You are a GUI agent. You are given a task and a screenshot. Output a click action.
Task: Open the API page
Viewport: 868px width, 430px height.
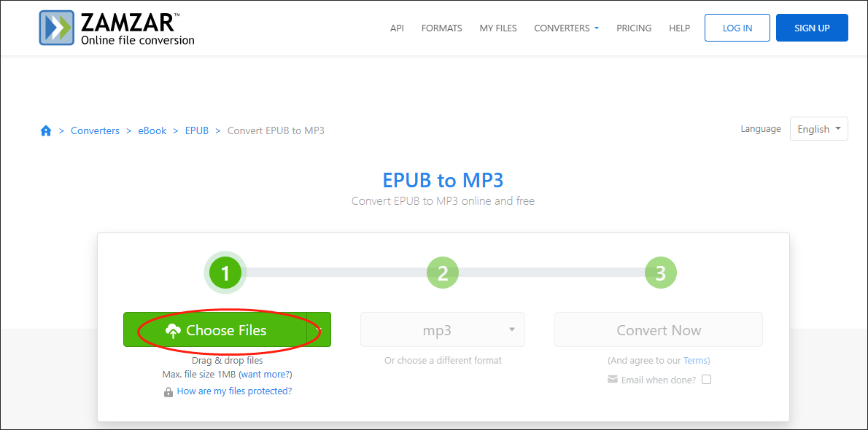point(397,28)
